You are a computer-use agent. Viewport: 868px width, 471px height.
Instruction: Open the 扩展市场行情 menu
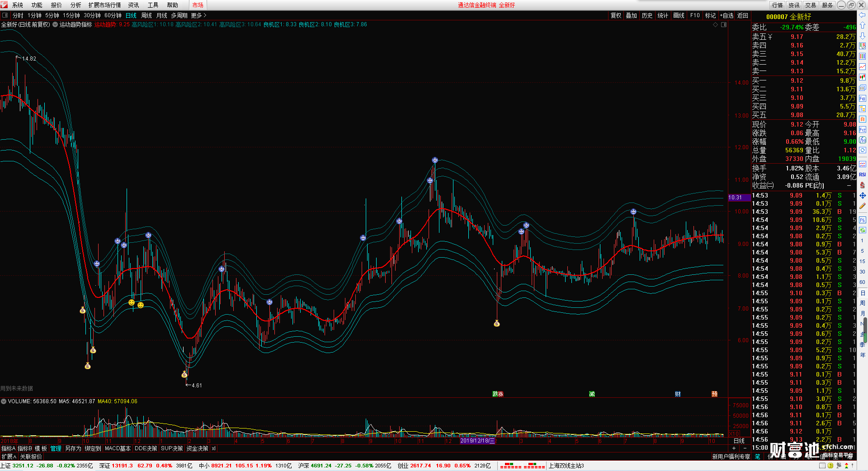click(x=105, y=5)
